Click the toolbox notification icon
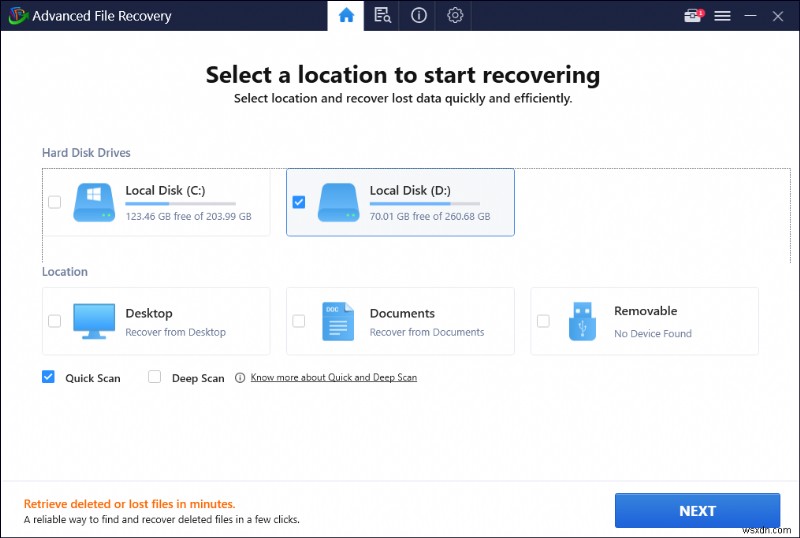Image resolution: width=800 pixels, height=538 pixels. (693, 15)
